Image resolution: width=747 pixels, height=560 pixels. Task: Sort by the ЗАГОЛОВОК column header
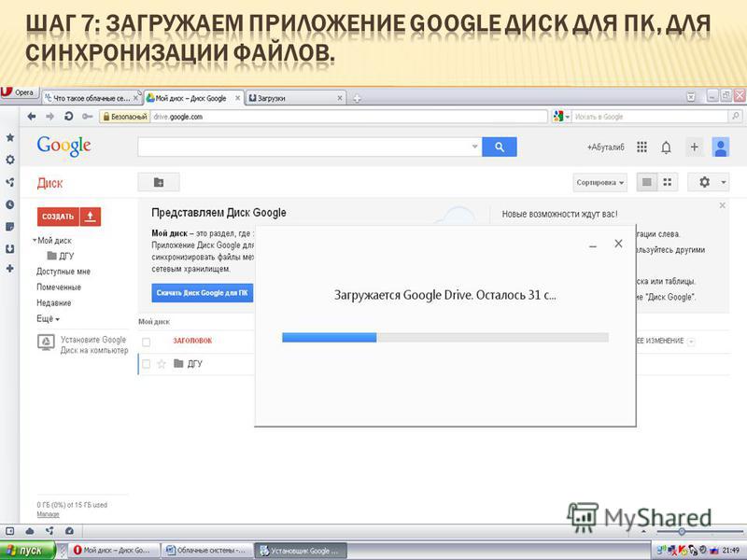point(192,341)
